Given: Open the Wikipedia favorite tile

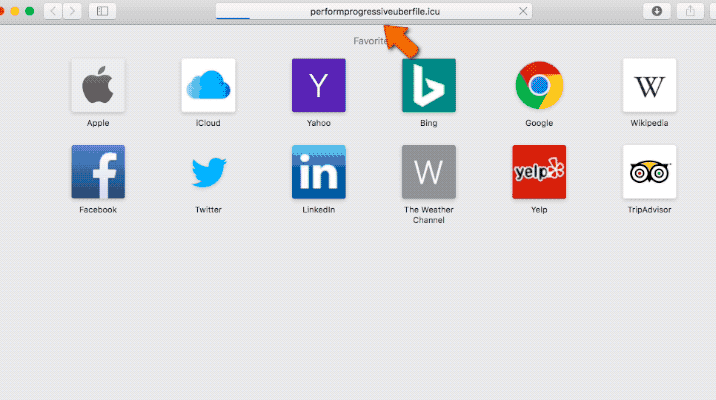Looking at the screenshot, I should 649,85.
